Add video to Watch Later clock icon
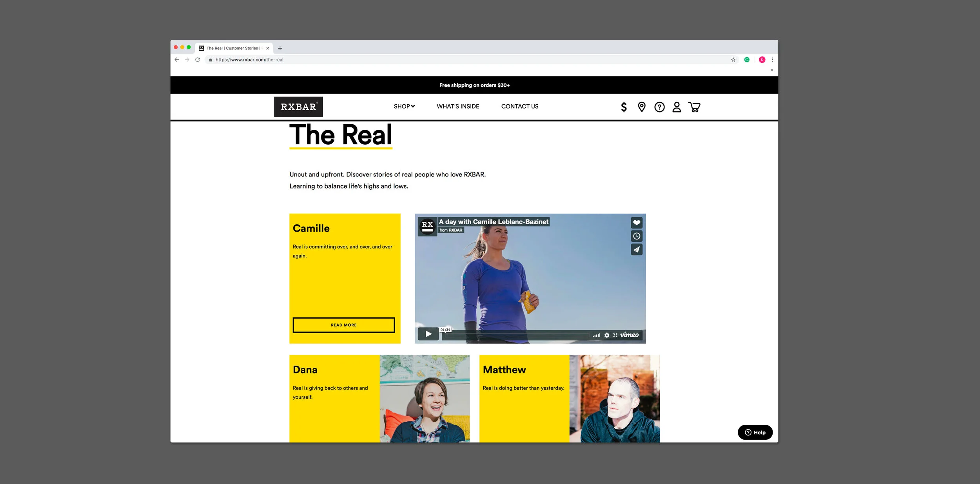Image resolution: width=980 pixels, height=484 pixels. (637, 236)
